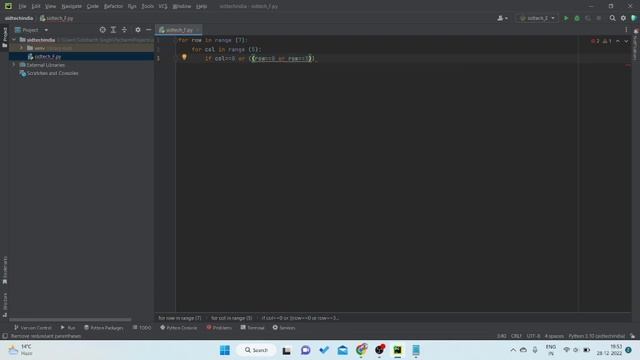Screen dimensions: 640x360
Task: Go to next highlighted problem arrow
Action: pos(626,41)
